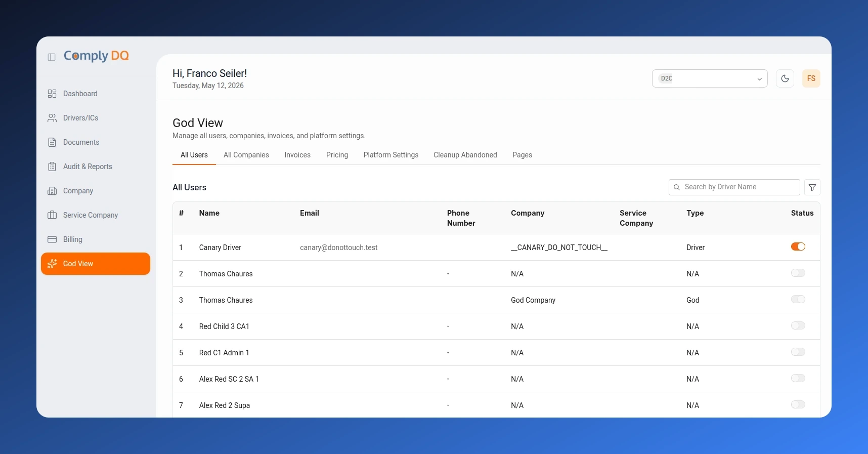
Task: Click the Alex Red 2 Supa name
Action: click(x=225, y=405)
